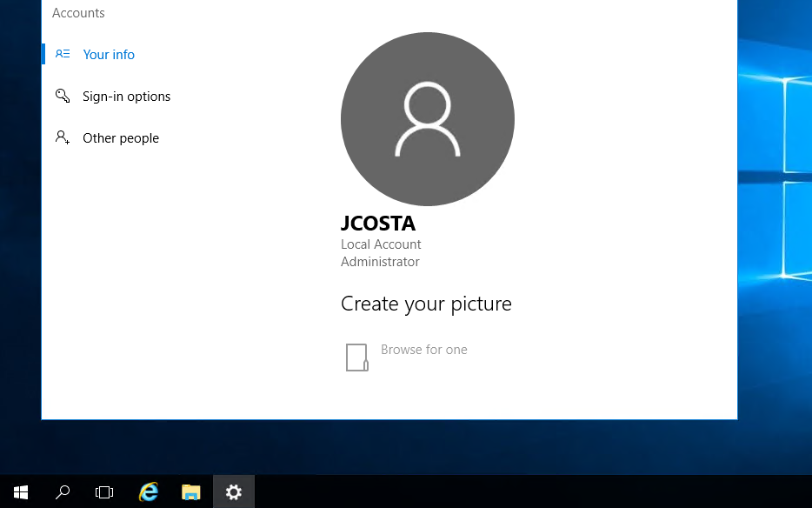This screenshot has height=508, width=812.
Task: Click the Other people add-user icon
Action: coord(63,137)
